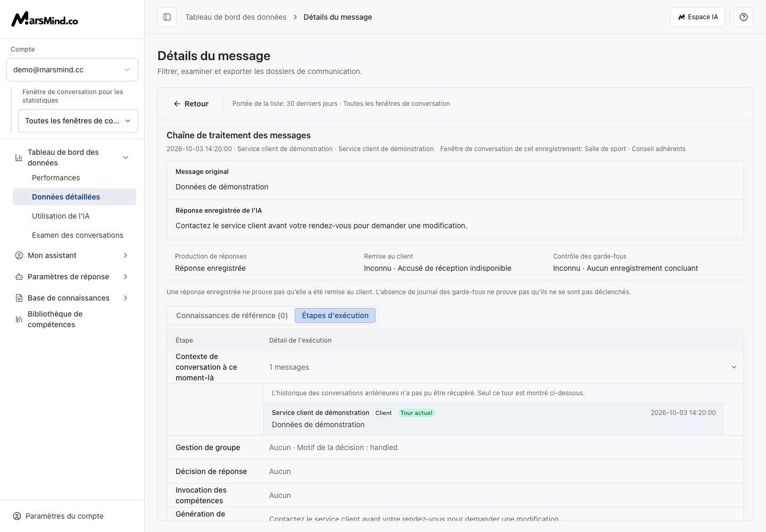Open the Espace IA button
The height and width of the screenshot is (532, 766).
[697, 17]
